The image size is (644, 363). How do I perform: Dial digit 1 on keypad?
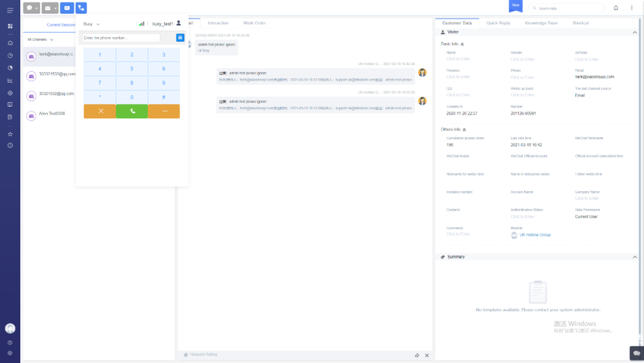100,55
